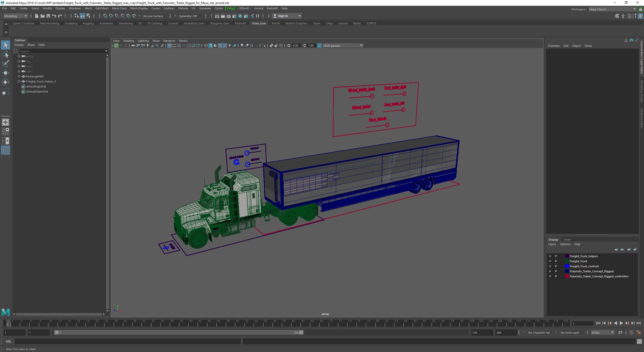The height and width of the screenshot is (352, 644).
Task: Toggle visibility of Freight_Truck_helpers layer
Action: [549, 256]
